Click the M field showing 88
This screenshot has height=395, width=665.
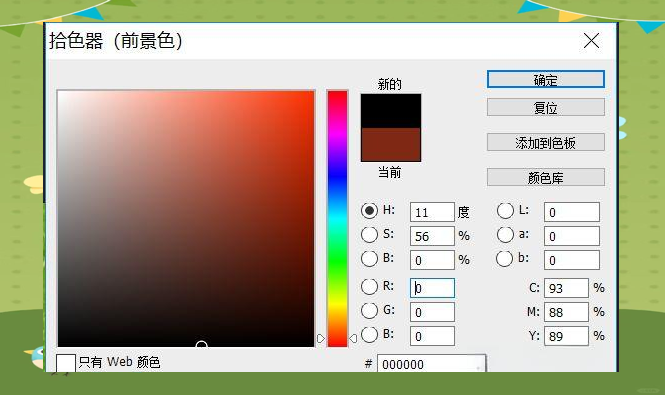(566, 312)
